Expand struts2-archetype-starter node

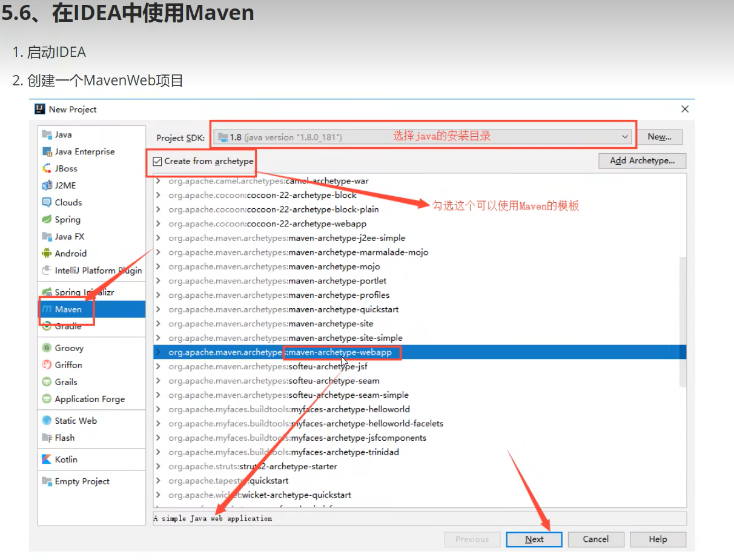[x=159, y=466]
